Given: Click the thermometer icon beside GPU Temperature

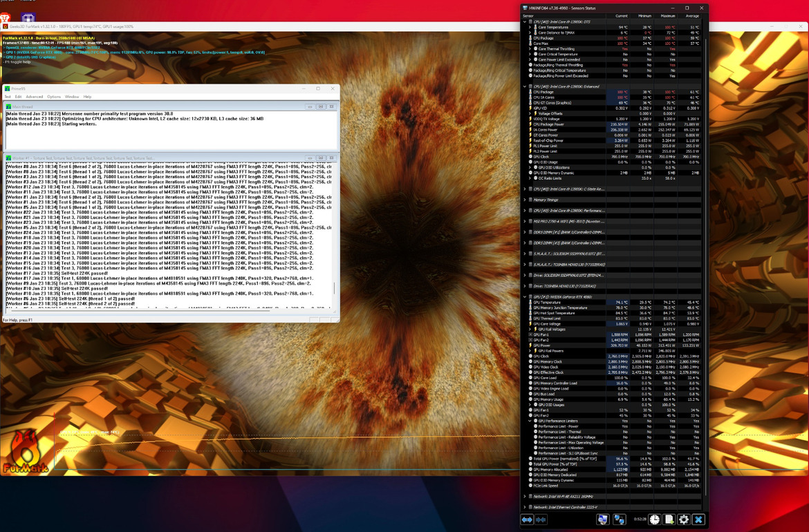Looking at the screenshot, I should click(530, 302).
